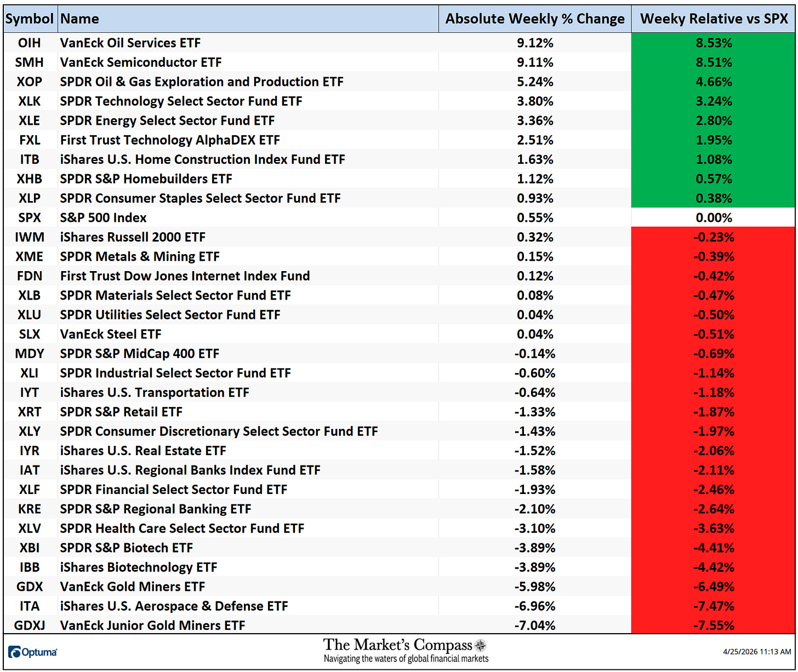Screen dimensions: 798x672
Task: Click 'Navigating the waters of global financial markets'
Action: [406, 659]
